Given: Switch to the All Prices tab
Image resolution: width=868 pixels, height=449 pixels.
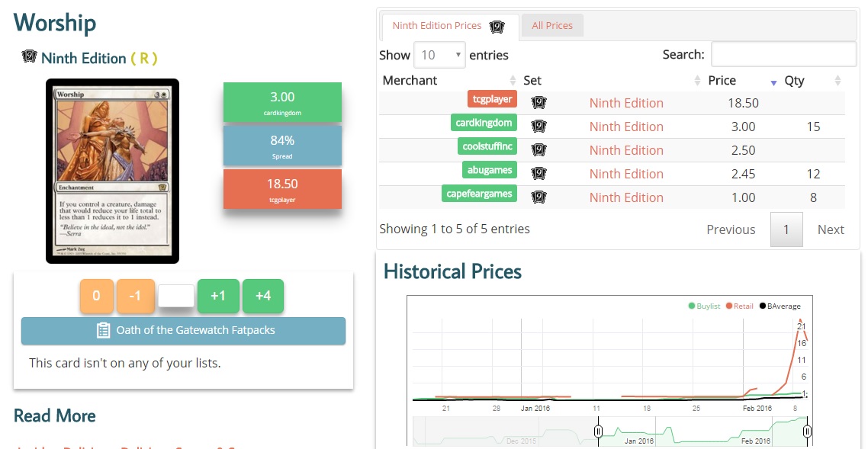Looking at the screenshot, I should point(552,26).
